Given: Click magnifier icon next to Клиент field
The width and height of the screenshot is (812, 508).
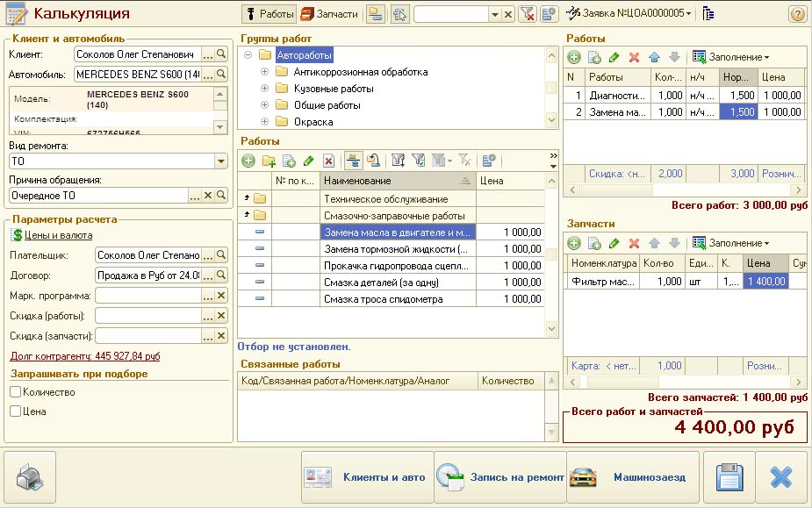Looking at the screenshot, I should pos(221,54).
